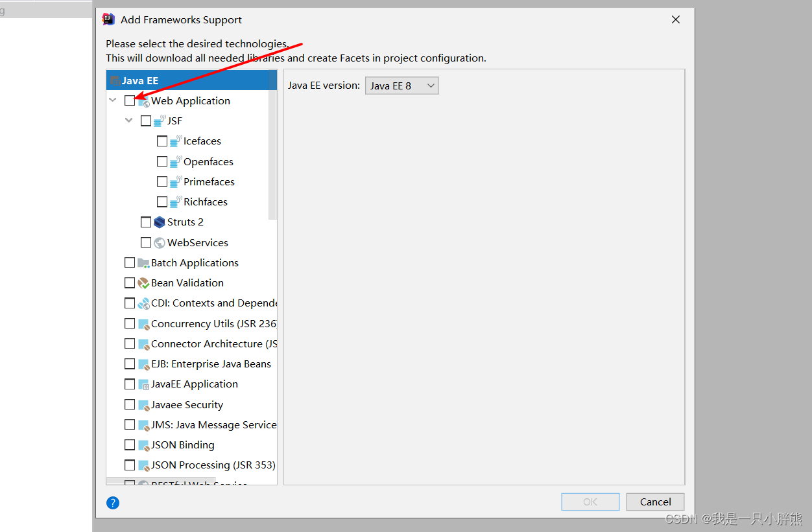Tick the JMS Java Message Service checkbox
This screenshot has height=532, width=812.
pyautogui.click(x=130, y=424)
